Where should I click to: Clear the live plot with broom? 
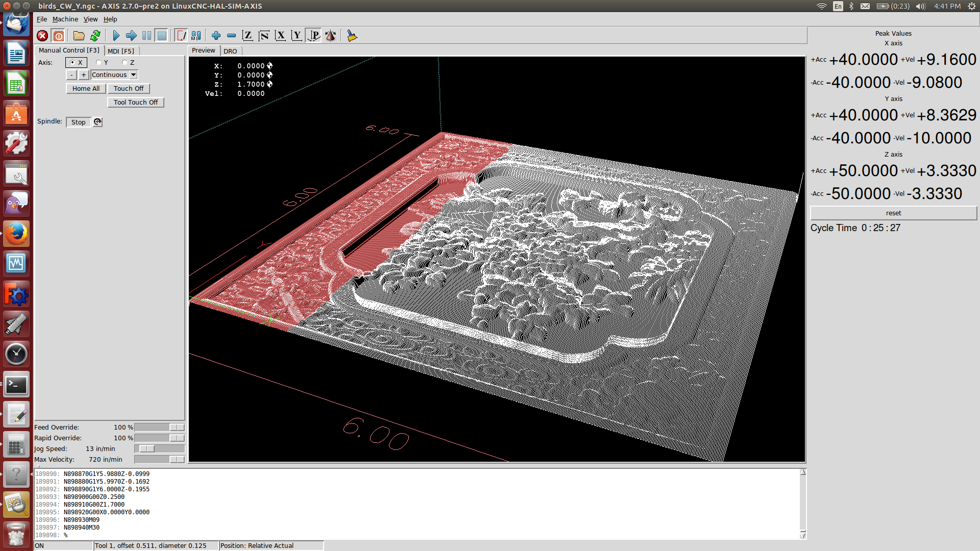pos(352,36)
